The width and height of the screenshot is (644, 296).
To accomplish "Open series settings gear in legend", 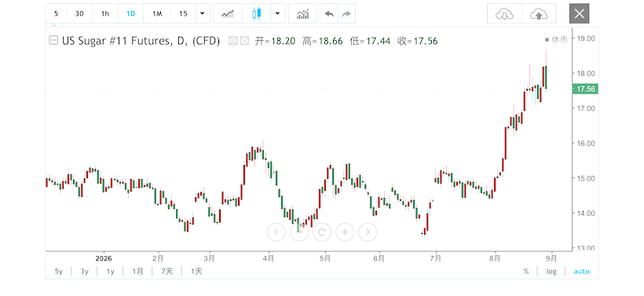I will (x=244, y=41).
